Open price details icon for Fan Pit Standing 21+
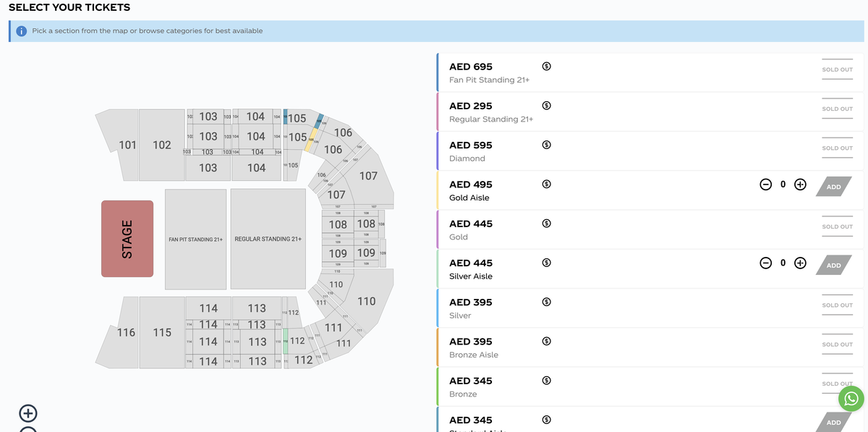Screen dimensions: 868x432 [546, 66]
